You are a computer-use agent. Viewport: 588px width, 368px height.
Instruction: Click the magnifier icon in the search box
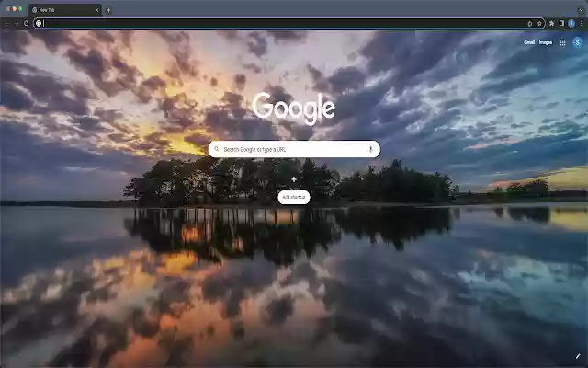point(217,149)
